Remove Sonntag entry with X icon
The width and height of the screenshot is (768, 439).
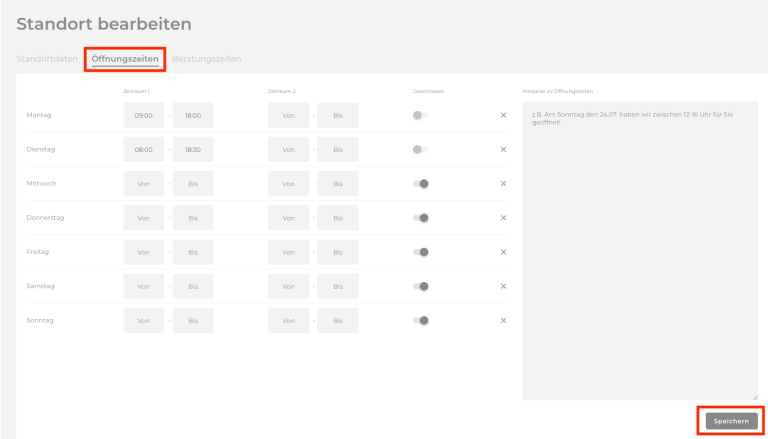[x=503, y=320]
